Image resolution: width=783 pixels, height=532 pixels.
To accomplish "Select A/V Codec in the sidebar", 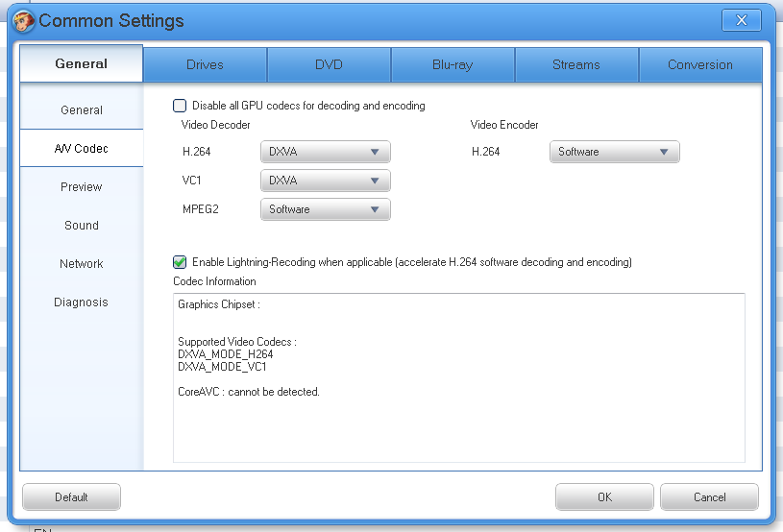I will click(x=82, y=148).
